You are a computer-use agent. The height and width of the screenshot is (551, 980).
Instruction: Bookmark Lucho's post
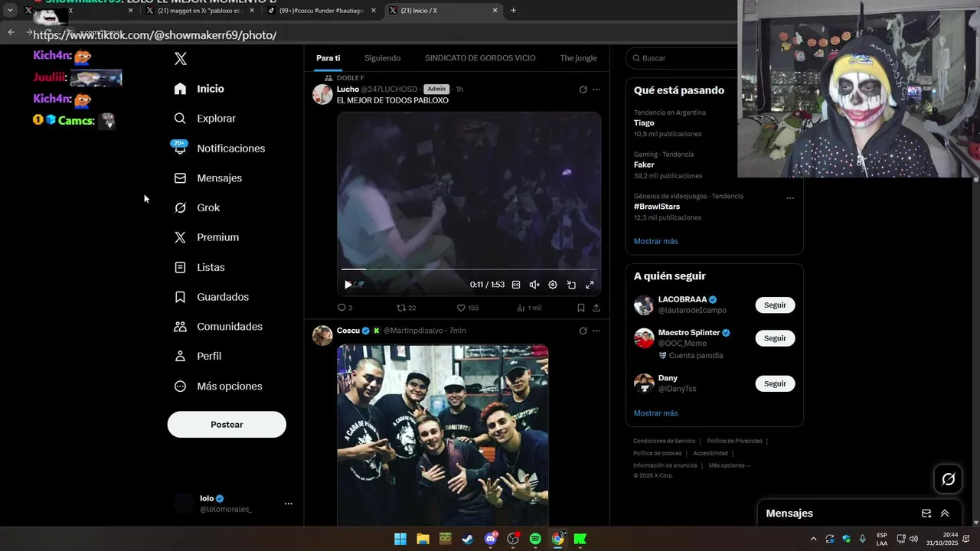580,308
